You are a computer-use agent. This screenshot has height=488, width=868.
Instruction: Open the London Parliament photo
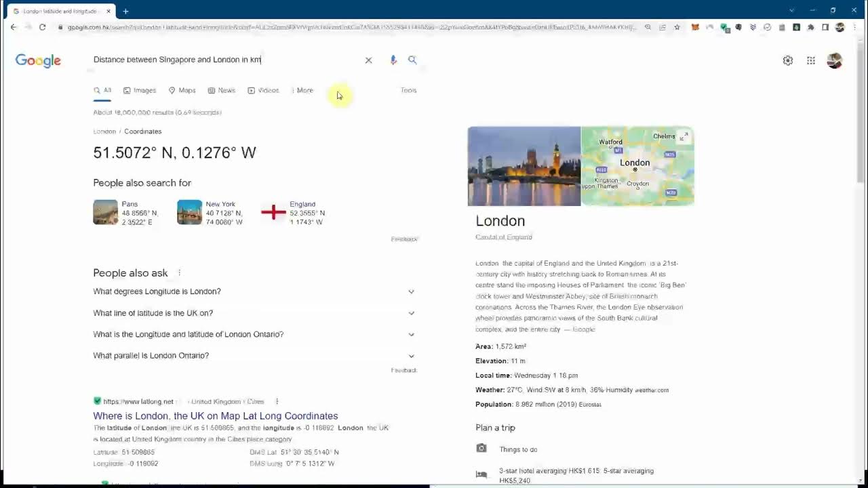pyautogui.click(x=524, y=166)
